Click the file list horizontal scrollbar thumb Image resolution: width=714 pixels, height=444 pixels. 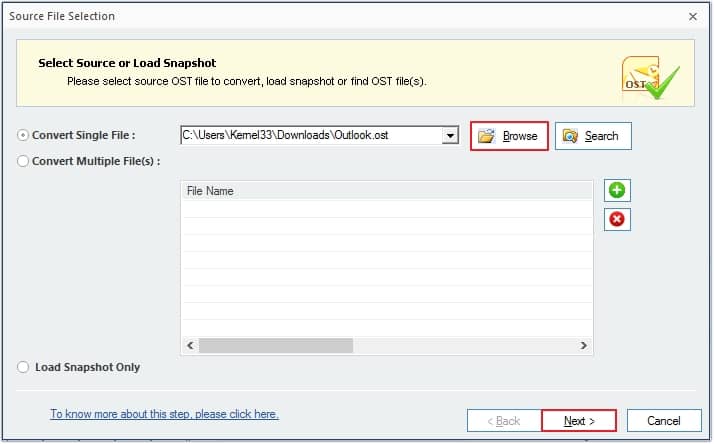point(276,346)
